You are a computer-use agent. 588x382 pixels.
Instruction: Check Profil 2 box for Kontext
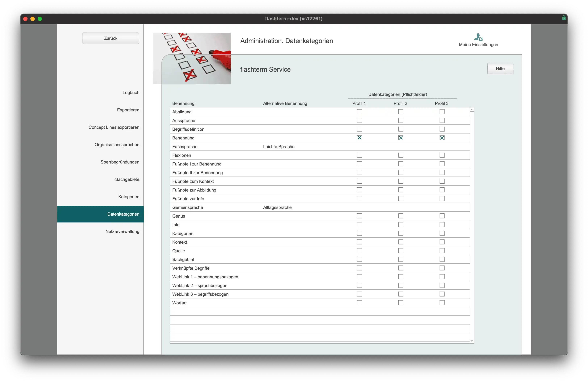(401, 242)
